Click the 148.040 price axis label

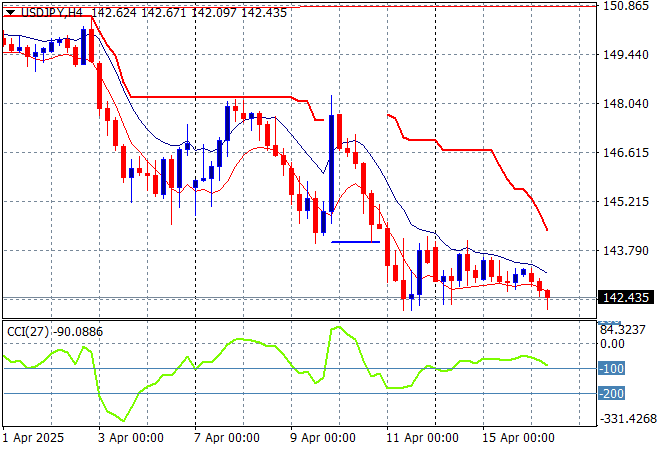point(627,104)
